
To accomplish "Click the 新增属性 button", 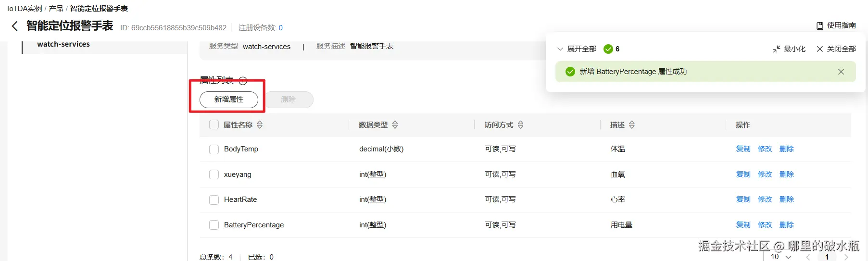I will click(229, 99).
